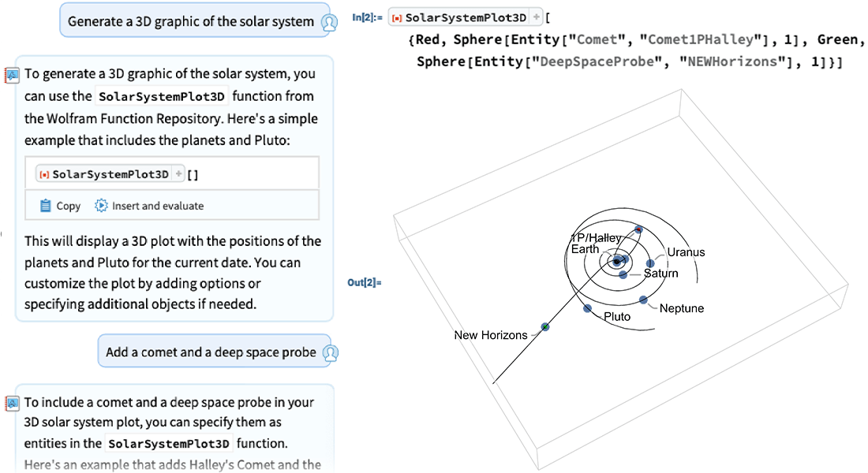868x473 pixels.
Task: Click the assistant icon beside first response
Action: point(12,75)
